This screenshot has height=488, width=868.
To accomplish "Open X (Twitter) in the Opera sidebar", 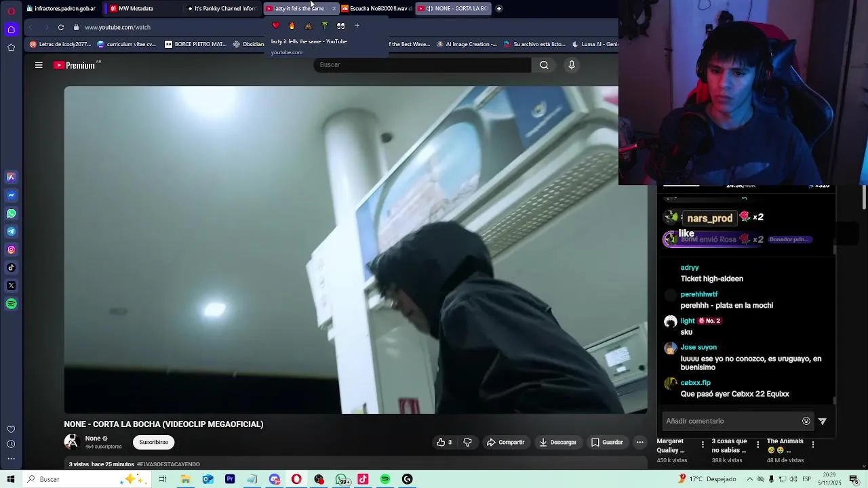I will coord(11,286).
